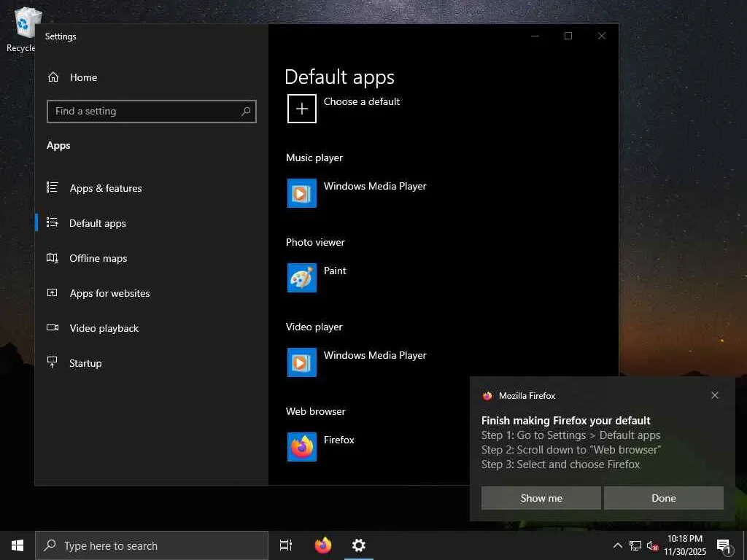Click the Home icon in Settings sidebar
The height and width of the screenshot is (560, 747).
(53, 77)
